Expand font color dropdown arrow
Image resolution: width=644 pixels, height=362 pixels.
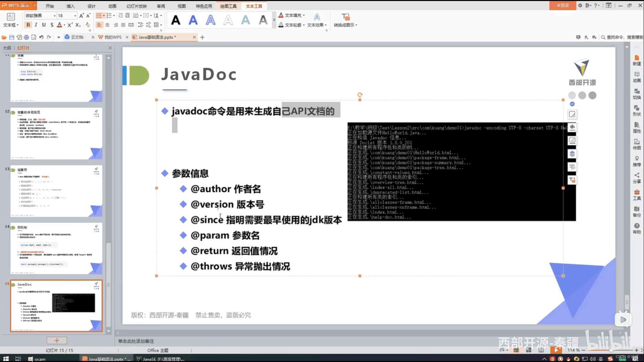point(64,25)
